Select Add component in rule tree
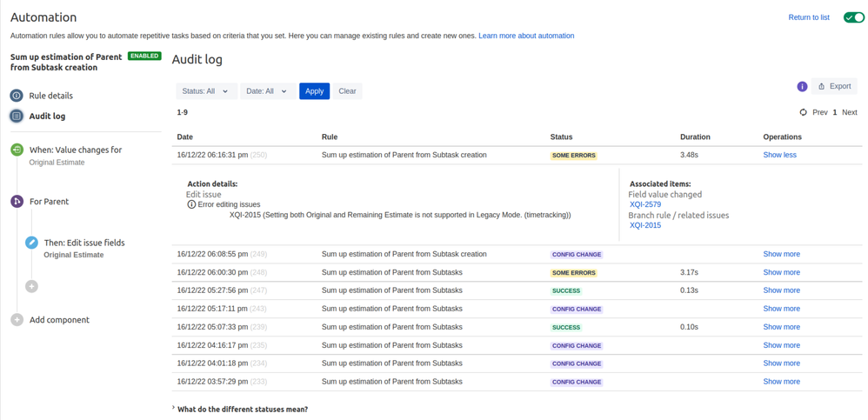Viewport: 868px width, 420px height. coord(59,320)
